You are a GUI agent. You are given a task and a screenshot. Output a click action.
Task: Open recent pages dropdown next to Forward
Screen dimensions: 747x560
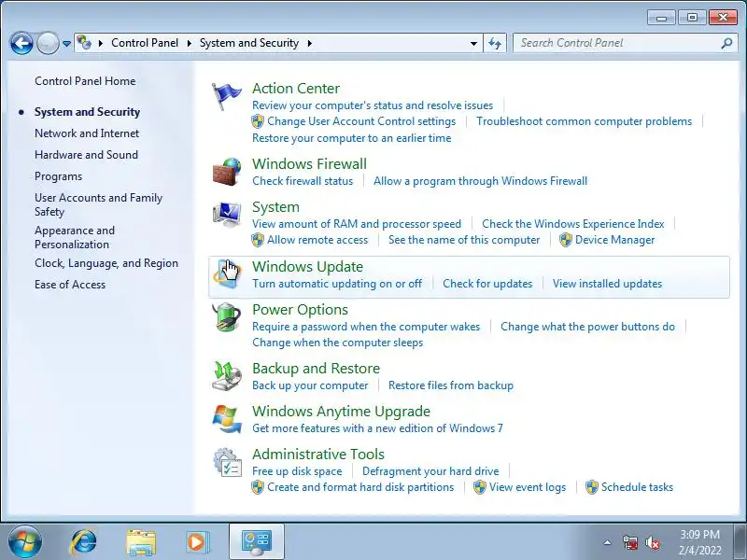(x=66, y=44)
